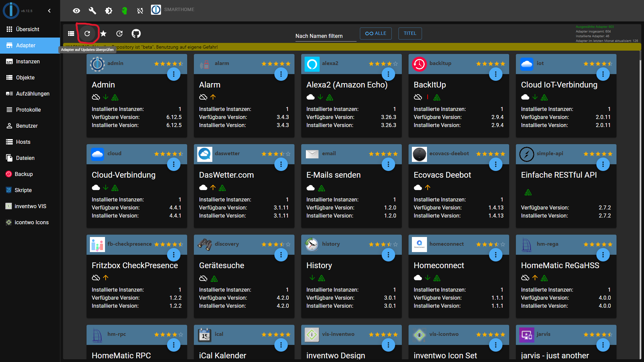This screenshot has width=644, height=362.
Task: Open Protokolle sidebar entry
Action: point(30,110)
